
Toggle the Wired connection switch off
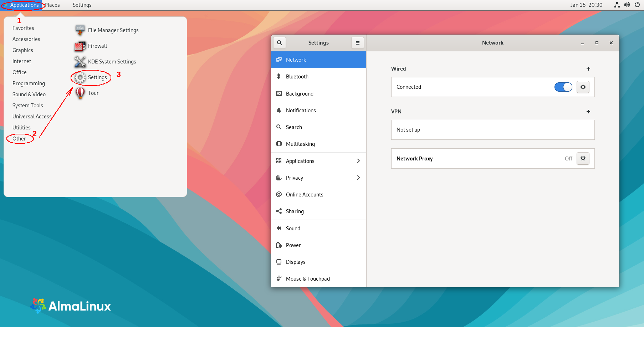563,87
